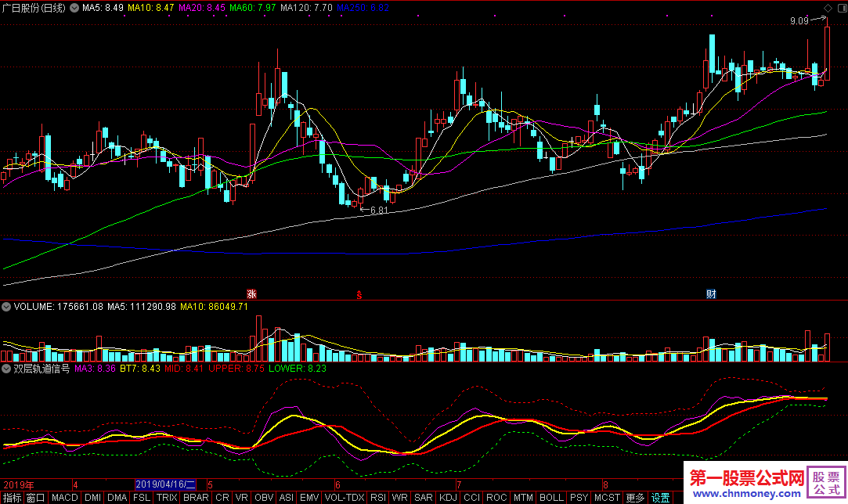
Task: Click month 8 on the timeline
Action: 605,485
